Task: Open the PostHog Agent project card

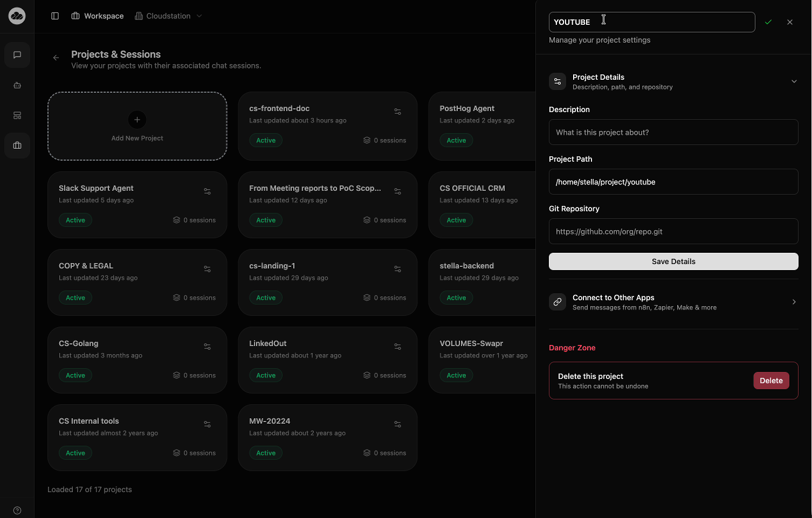Action: pos(482,126)
